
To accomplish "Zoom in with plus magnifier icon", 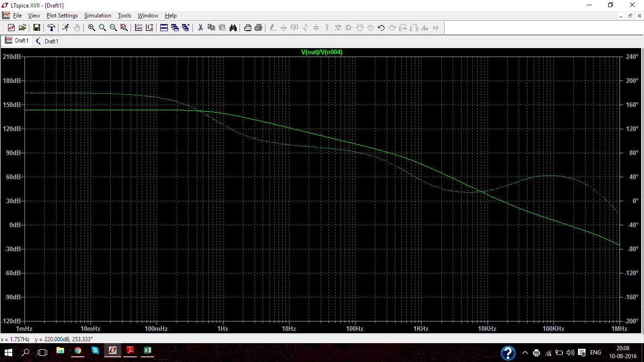I will point(91,28).
